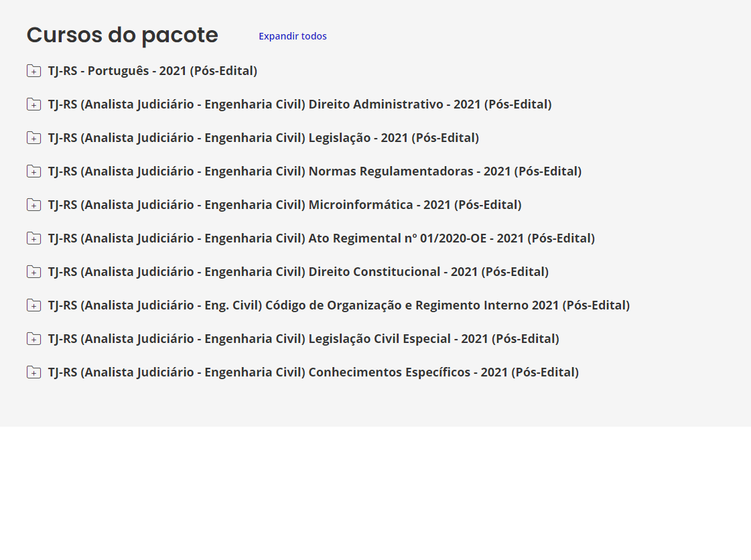The width and height of the screenshot is (751, 560).
Task: Click folder-plus icon beside Direito Constitucional
Action: coord(33,272)
